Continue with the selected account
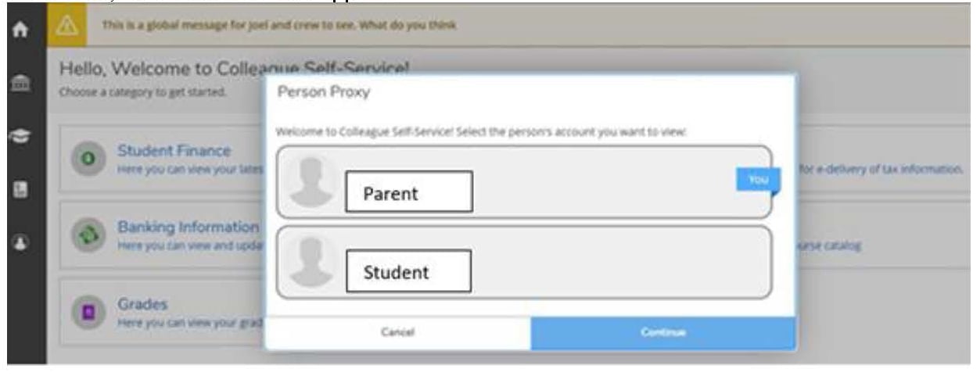The width and height of the screenshot is (980, 376). pyautogui.click(x=662, y=333)
